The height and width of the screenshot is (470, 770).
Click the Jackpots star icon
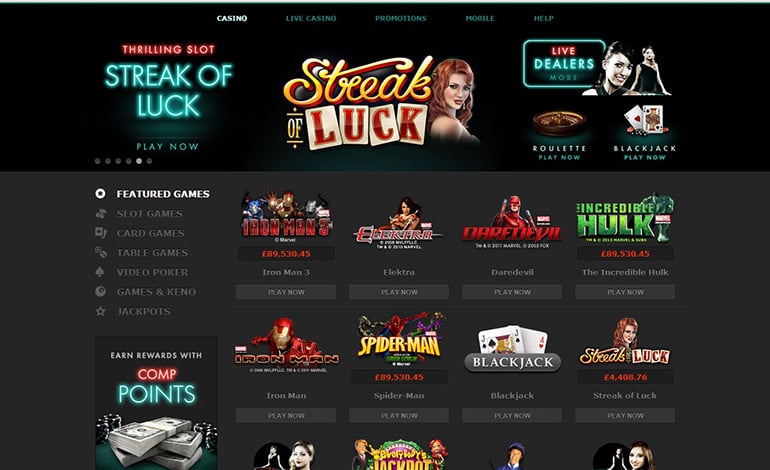pyautogui.click(x=100, y=311)
